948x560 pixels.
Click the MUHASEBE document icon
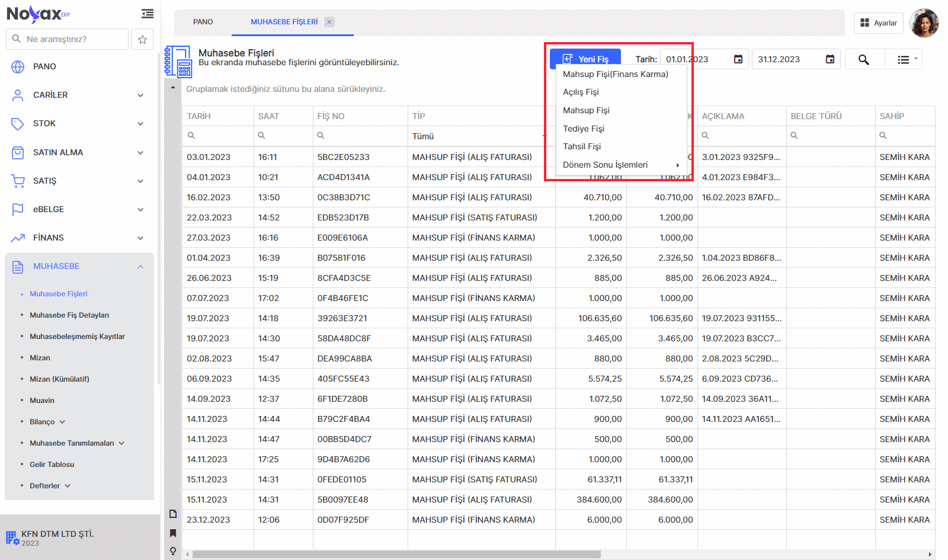coord(18,267)
